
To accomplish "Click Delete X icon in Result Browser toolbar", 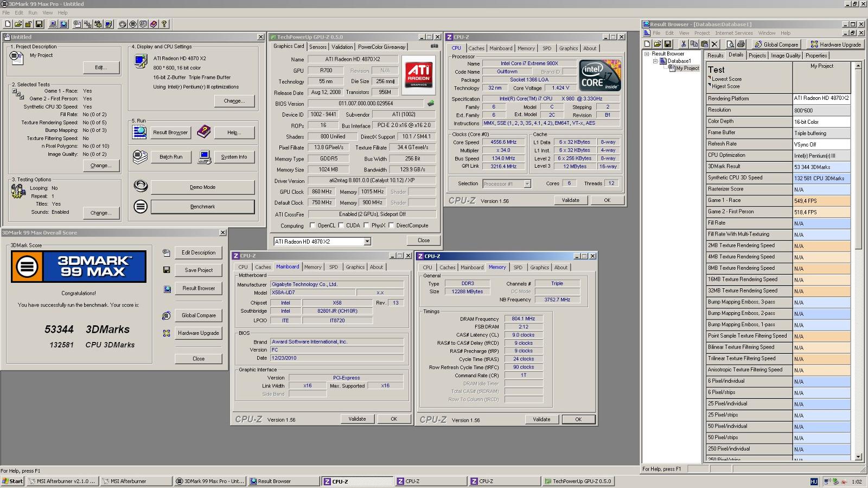I will [714, 44].
